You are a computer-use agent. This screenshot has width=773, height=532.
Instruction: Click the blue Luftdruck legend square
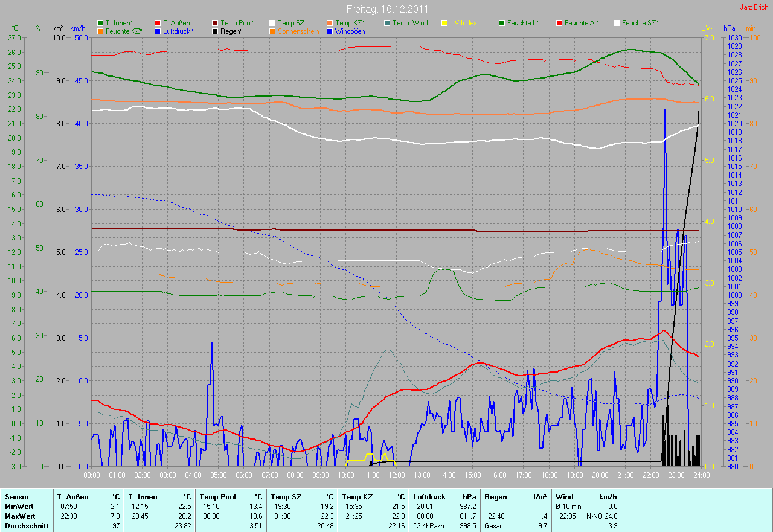(x=158, y=31)
